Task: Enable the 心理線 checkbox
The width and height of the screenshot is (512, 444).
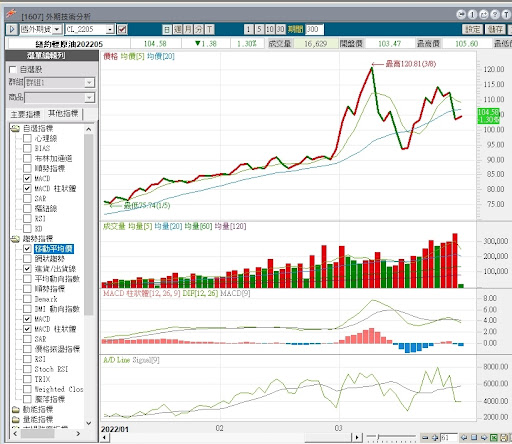Action: coord(27,138)
